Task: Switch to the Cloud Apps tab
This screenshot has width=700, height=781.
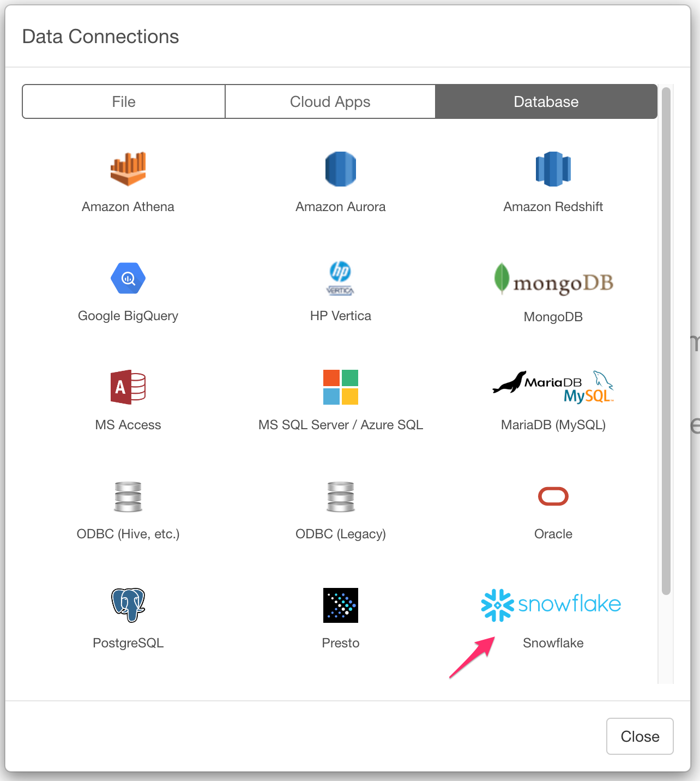Action: (x=330, y=101)
